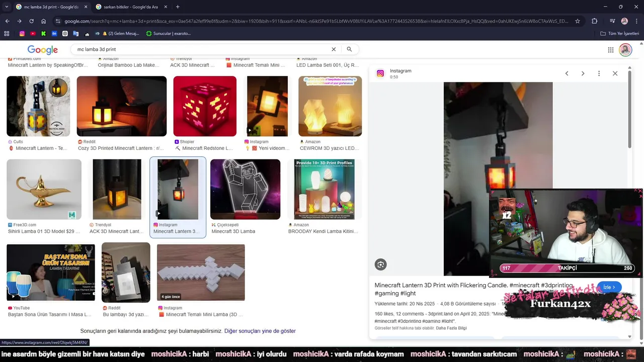The height and width of the screenshot is (362, 644).
Task: Open the Reddit Cozy 3D Printed Lantern image
Action: [x=121, y=106]
